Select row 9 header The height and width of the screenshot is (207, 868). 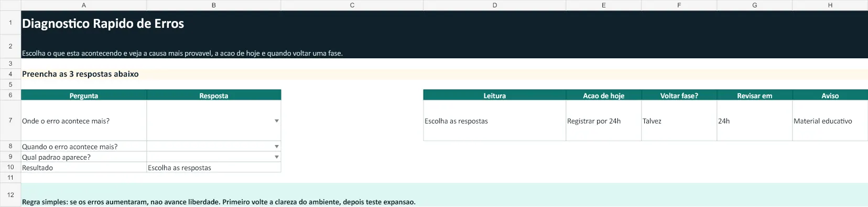[10, 157]
